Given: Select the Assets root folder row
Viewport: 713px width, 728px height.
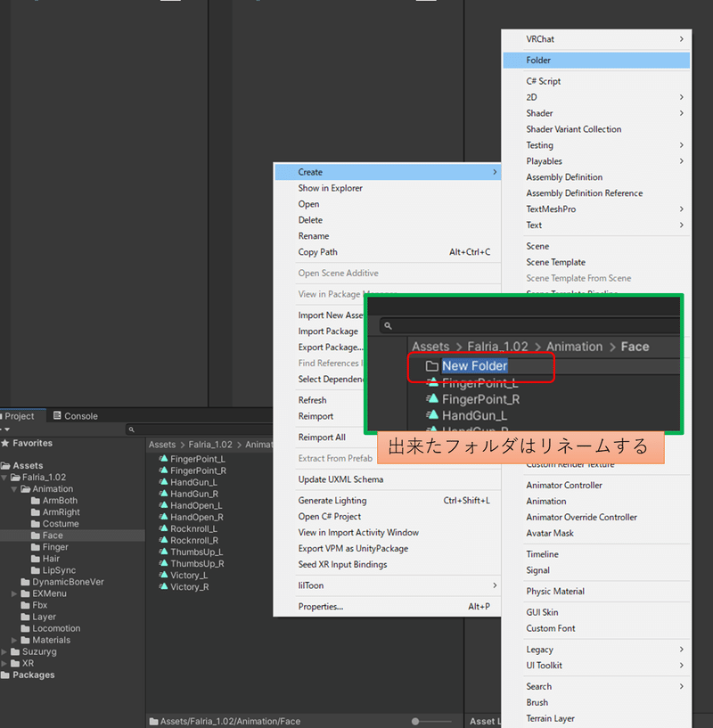Looking at the screenshot, I should click(72, 466).
